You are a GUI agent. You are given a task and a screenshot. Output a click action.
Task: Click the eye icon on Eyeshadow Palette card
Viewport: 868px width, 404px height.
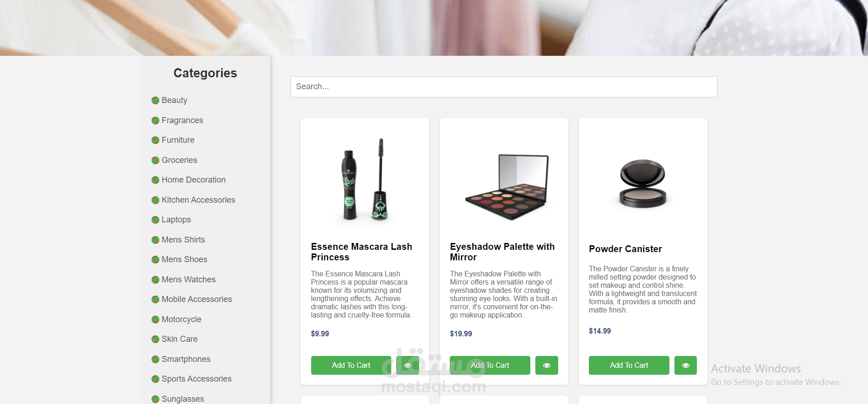[x=546, y=365]
